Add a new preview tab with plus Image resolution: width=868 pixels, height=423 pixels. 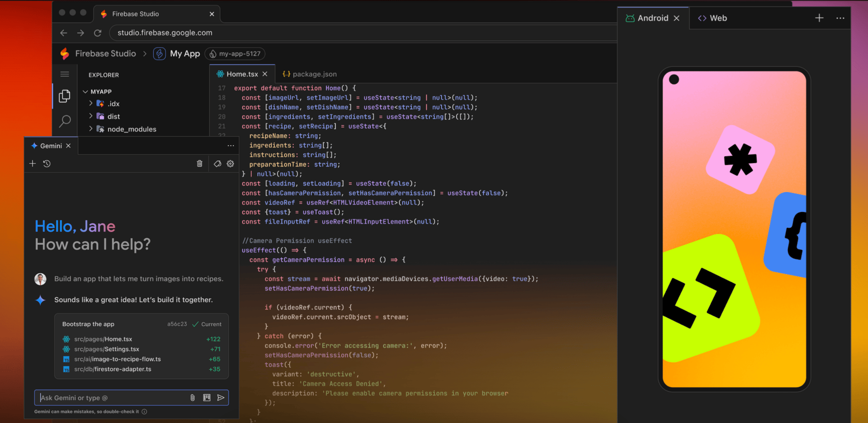coord(819,18)
